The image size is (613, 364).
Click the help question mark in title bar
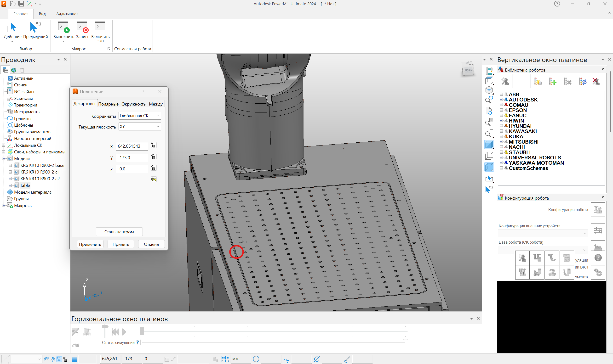pyautogui.click(x=557, y=4)
